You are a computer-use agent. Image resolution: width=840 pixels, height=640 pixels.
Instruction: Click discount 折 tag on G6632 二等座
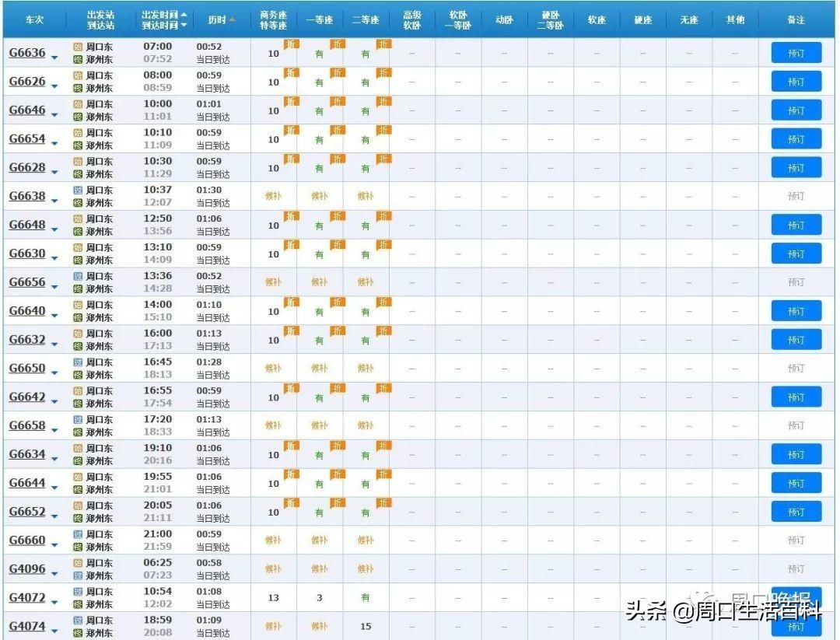tap(383, 332)
